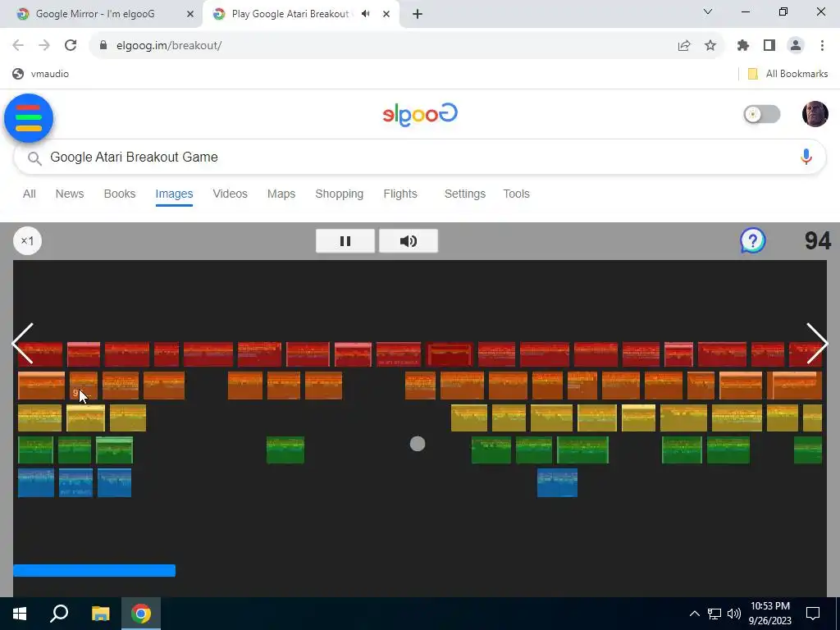Reload the current page
Screen dimensions: 840x630
pyautogui.click(x=71, y=46)
